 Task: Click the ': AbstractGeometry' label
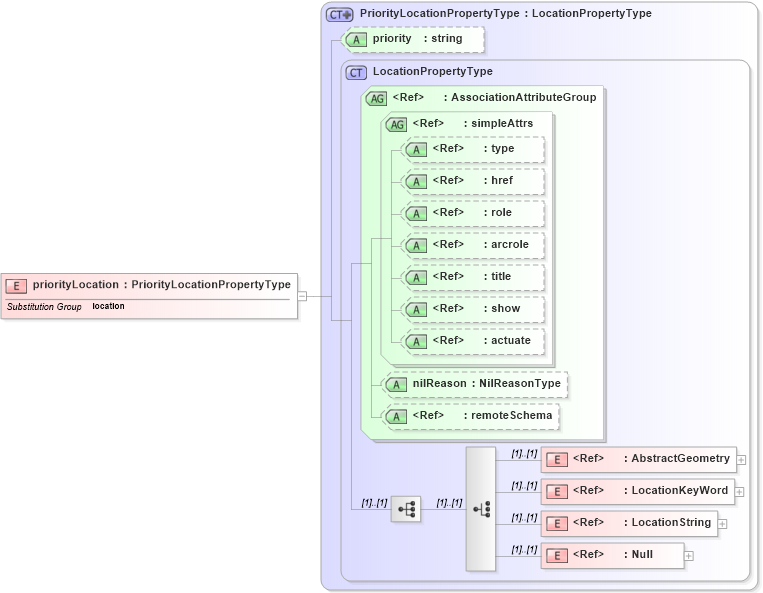click(677, 458)
